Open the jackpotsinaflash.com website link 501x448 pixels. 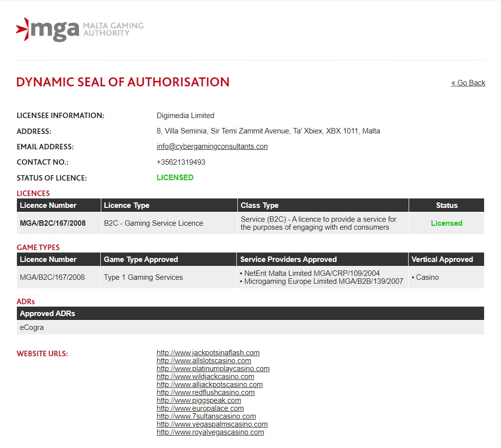click(208, 353)
